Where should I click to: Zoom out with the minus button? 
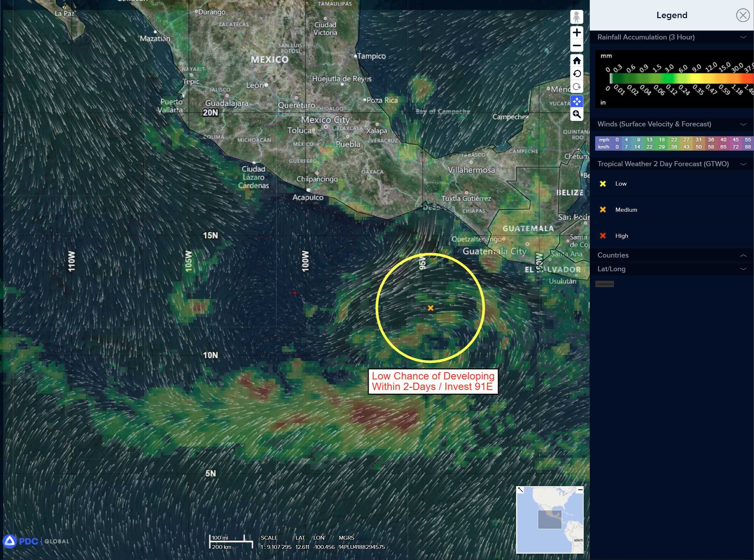pyautogui.click(x=576, y=46)
